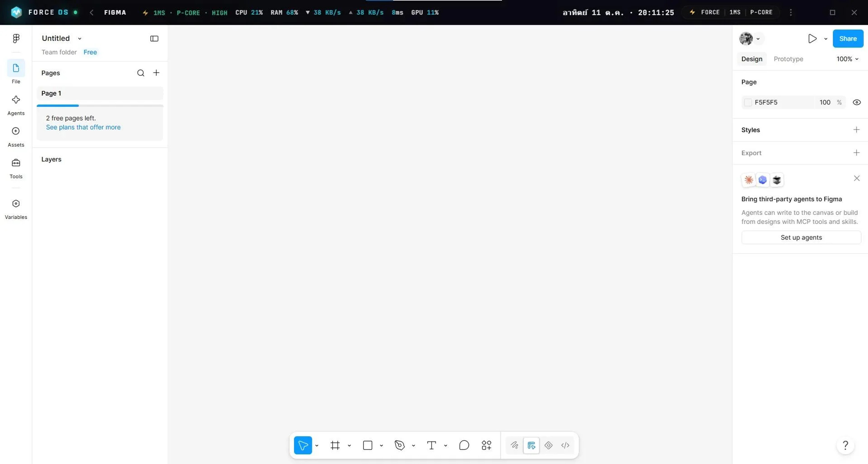Select Page 1 in pages list
This screenshot has width=868, height=464.
(x=100, y=93)
